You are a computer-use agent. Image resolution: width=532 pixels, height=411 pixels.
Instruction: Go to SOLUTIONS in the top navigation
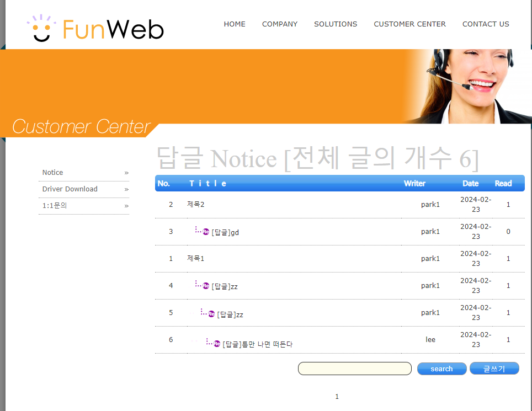336,24
